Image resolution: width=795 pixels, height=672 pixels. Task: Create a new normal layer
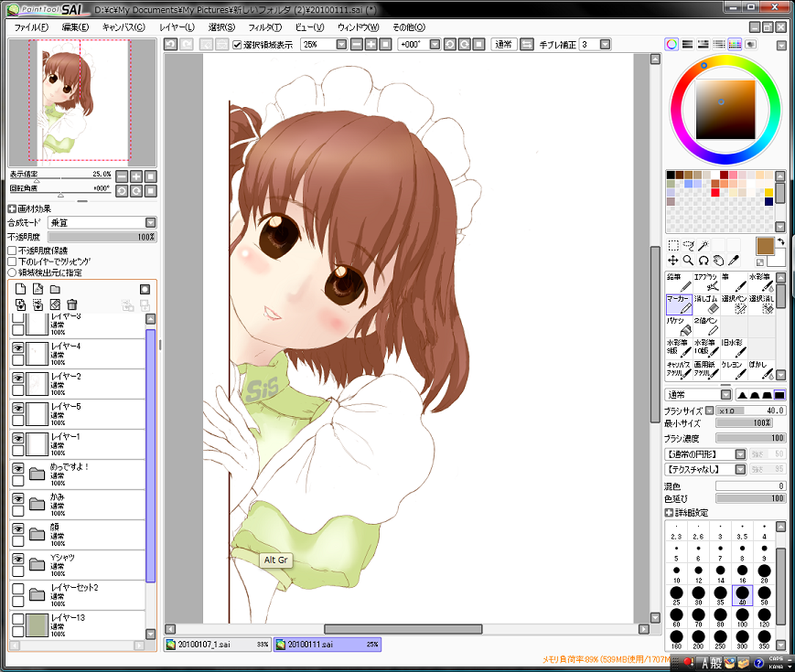click(x=20, y=289)
